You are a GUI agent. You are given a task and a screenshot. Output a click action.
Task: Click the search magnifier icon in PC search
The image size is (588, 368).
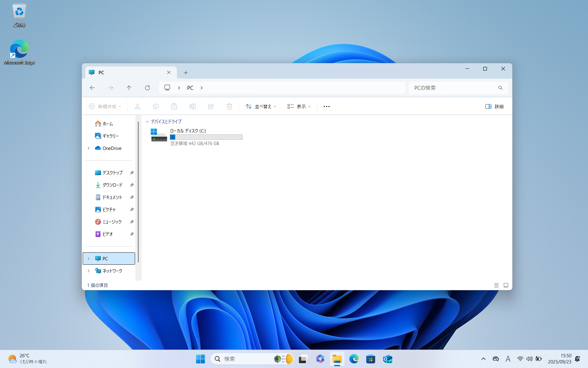[x=500, y=88]
